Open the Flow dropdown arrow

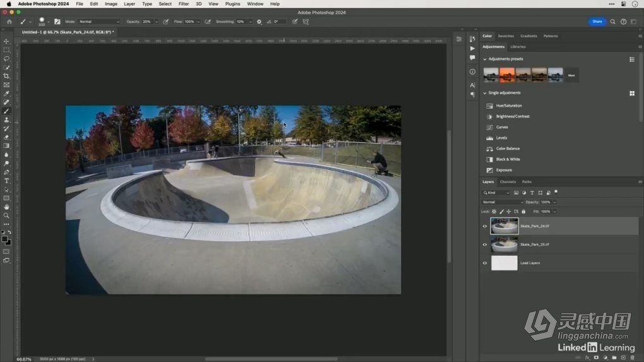[198, 21]
